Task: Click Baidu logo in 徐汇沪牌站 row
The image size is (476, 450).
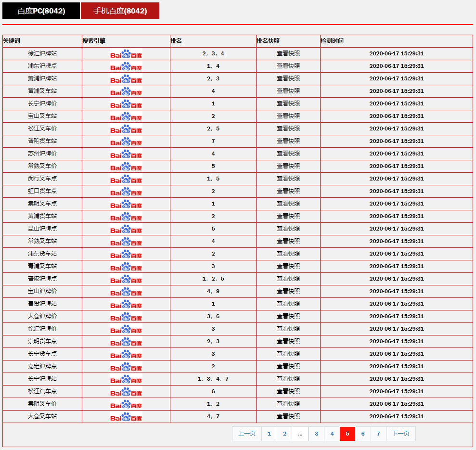Action: (x=126, y=54)
